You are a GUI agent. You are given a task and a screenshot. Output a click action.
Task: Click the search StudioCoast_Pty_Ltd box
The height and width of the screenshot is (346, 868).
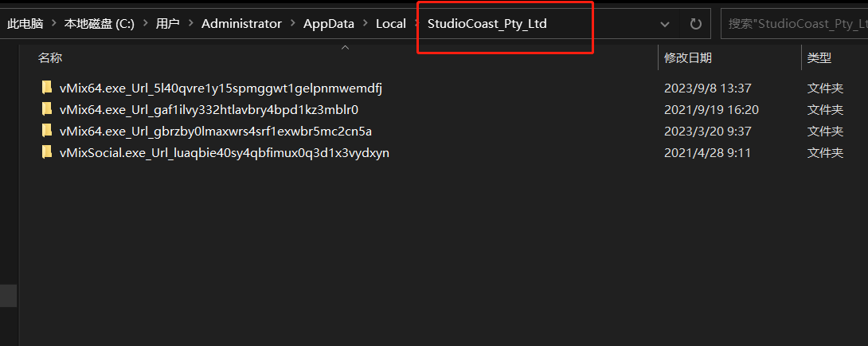(795, 24)
